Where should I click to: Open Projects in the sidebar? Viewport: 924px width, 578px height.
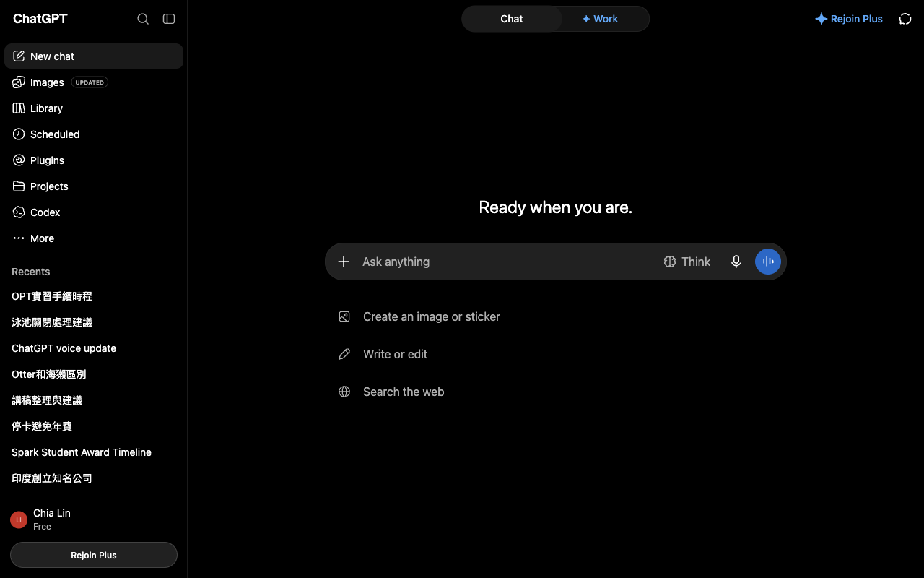click(94, 186)
